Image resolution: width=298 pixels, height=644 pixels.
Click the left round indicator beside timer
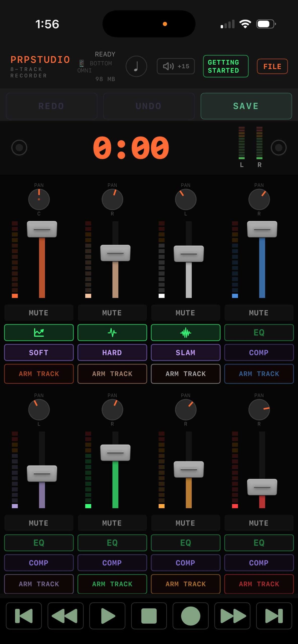[x=19, y=148]
